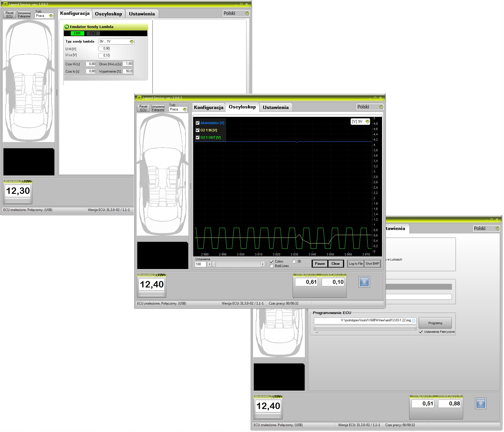Click green arrow icon on Emulator Sondy Lambda header
504x432 pixels.
67,27
